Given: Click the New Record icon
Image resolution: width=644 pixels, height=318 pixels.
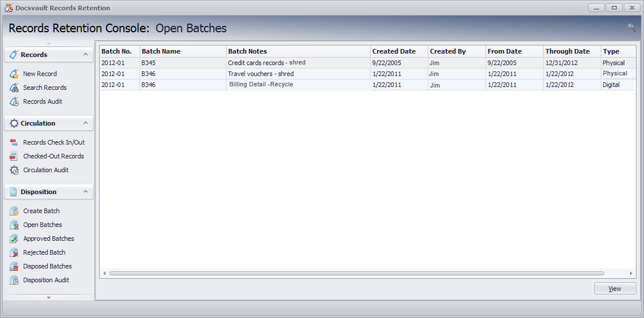Looking at the screenshot, I should 14,74.
